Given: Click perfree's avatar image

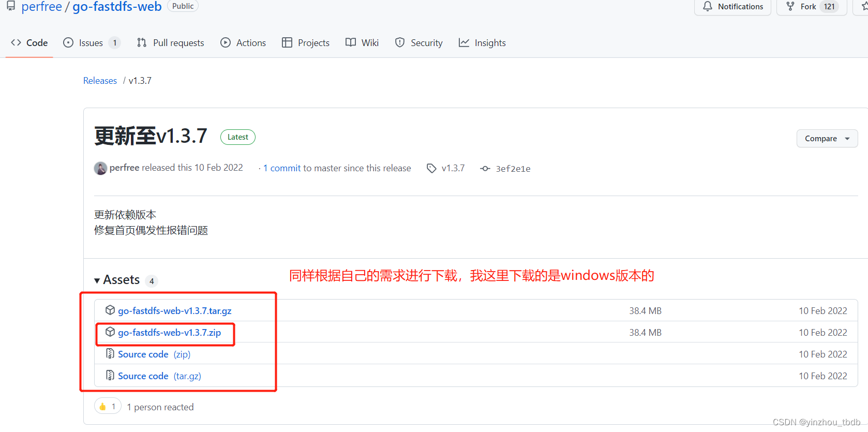Looking at the screenshot, I should pos(100,168).
